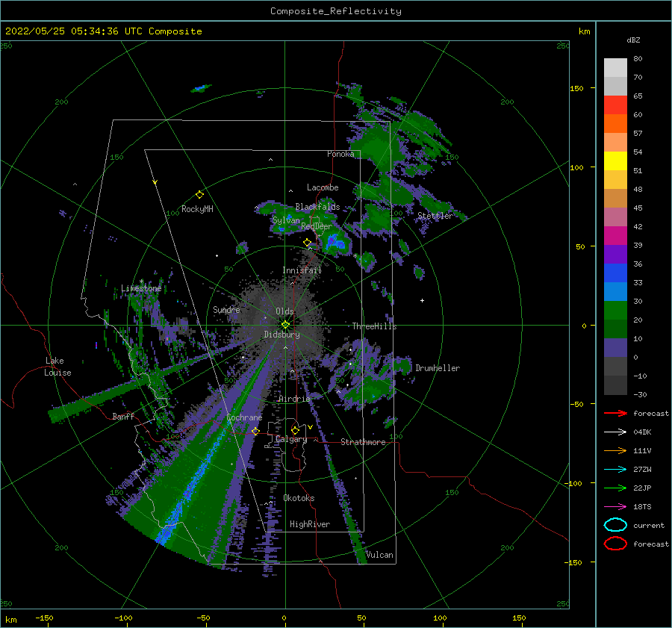This screenshot has height=628, width=672.
Task: Click the Ponoka town label
Action: 340,154
